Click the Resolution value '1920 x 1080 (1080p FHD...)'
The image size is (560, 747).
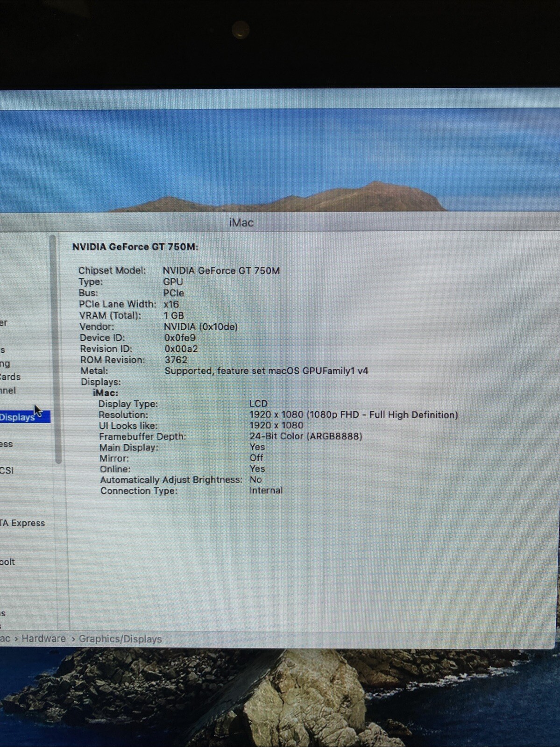coord(354,414)
